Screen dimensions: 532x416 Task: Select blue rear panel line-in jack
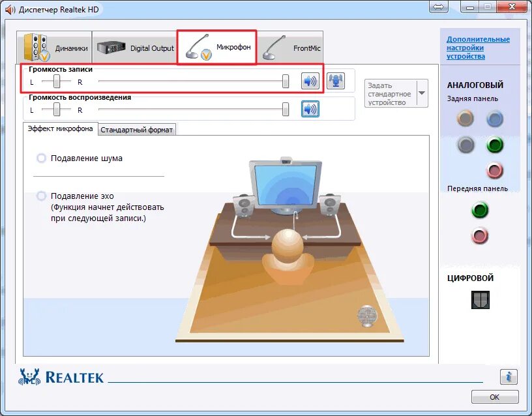click(x=495, y=119)
